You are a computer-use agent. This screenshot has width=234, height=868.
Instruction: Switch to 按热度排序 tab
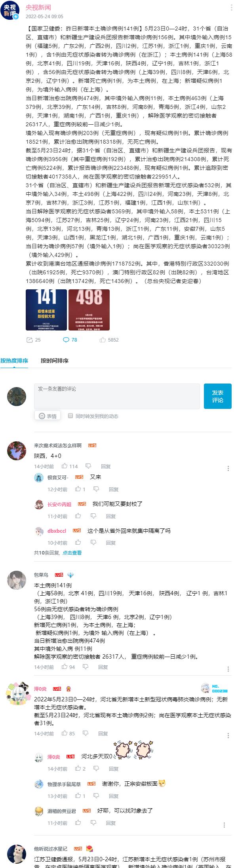pyautogui.click(x=14, y=361)
